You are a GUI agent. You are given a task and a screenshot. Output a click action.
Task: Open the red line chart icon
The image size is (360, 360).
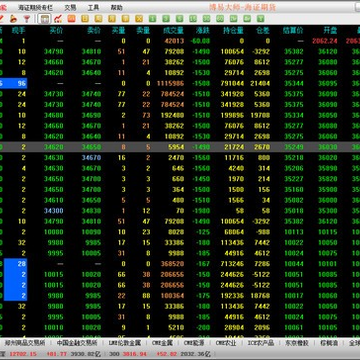[x=58, y=18]
